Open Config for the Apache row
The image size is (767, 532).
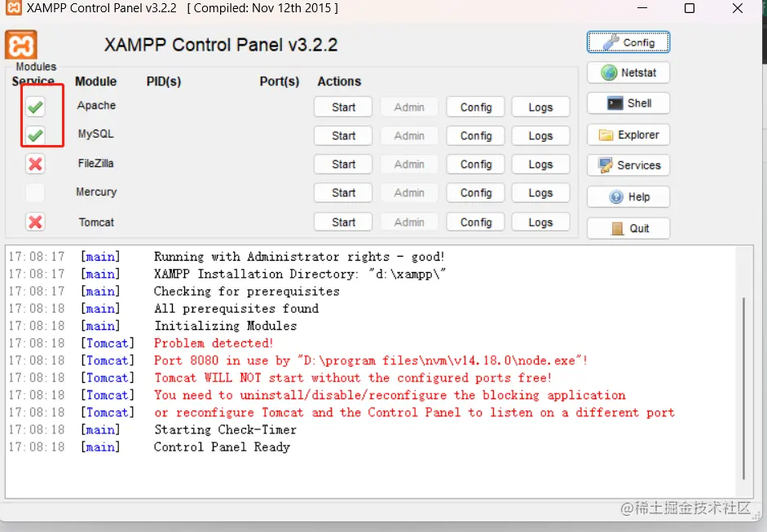click(475, 107)
